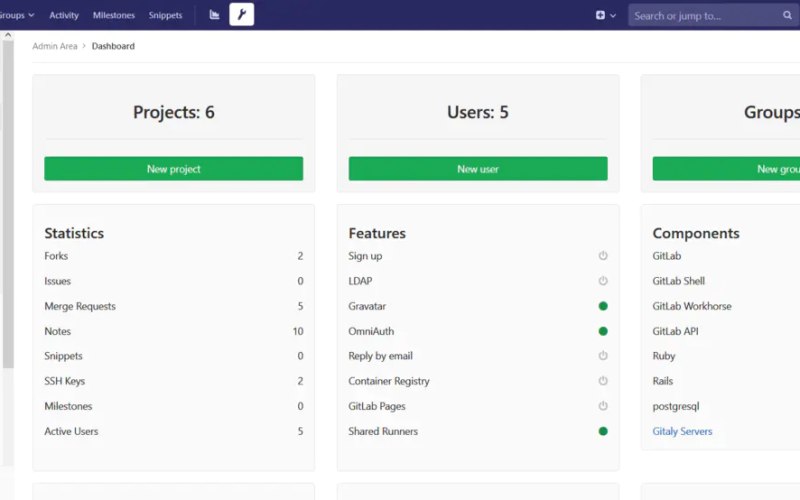Click the Rails component label
The image size is (800, 500).
[x=663, y=381]
